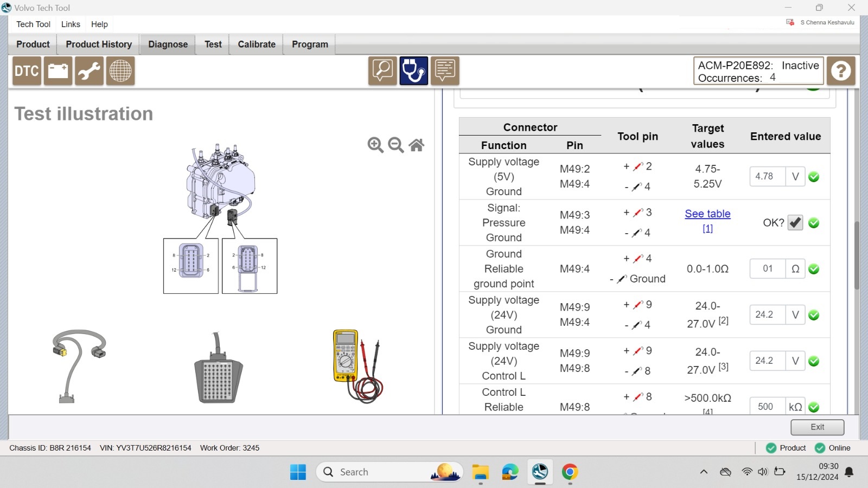868x488 pixels.
Task: Zoom in on test illustration
Action: coord(375,145)
